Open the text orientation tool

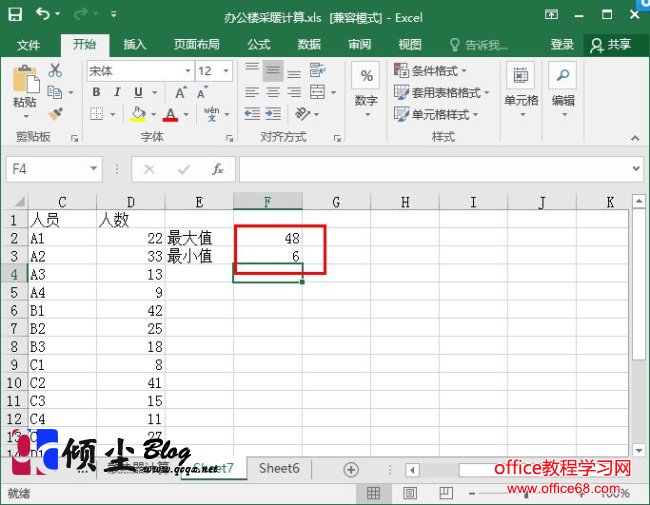point(303,114)
